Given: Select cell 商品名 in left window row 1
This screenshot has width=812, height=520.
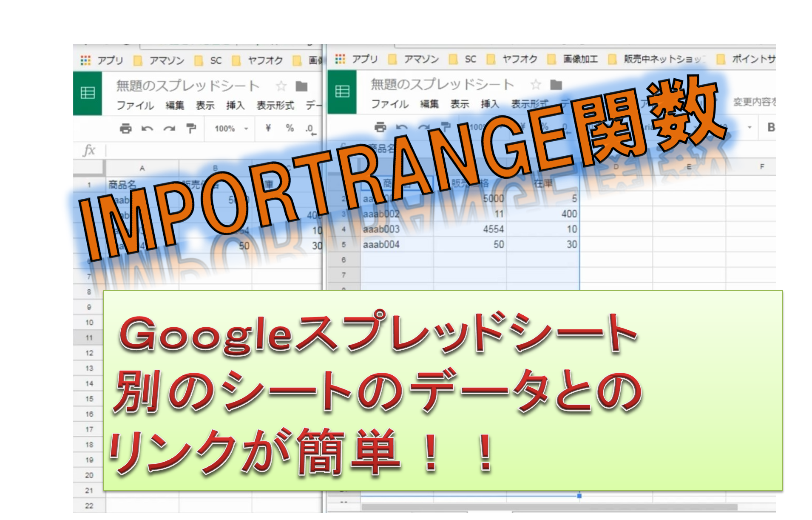Looking at the screenshot, I should coord(142,185).
